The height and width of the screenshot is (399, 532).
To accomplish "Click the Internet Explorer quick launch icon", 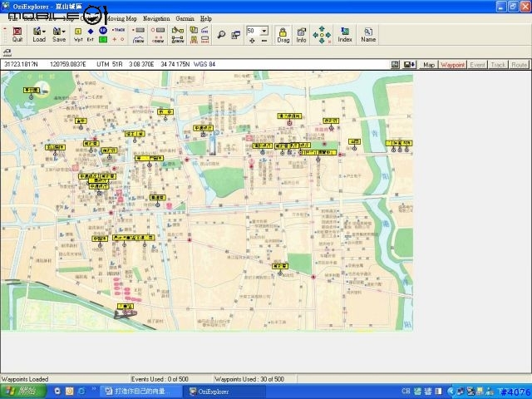I will (x=81, y=392).
